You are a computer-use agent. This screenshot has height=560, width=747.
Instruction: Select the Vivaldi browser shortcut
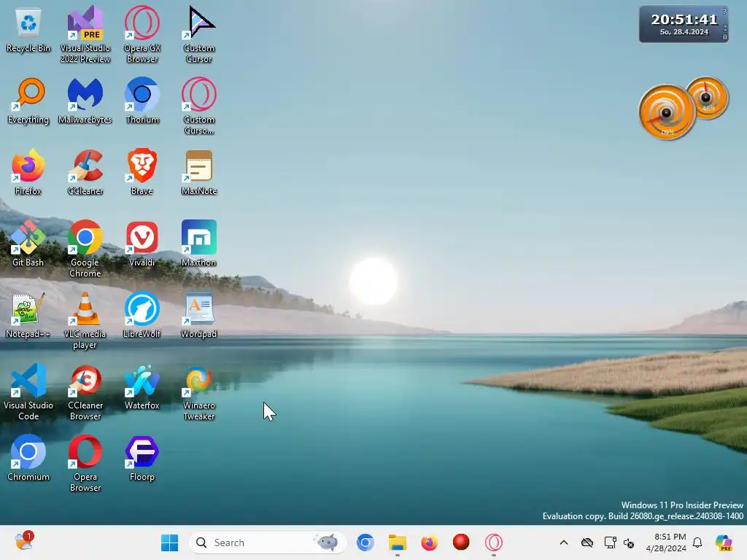[142, 244]
